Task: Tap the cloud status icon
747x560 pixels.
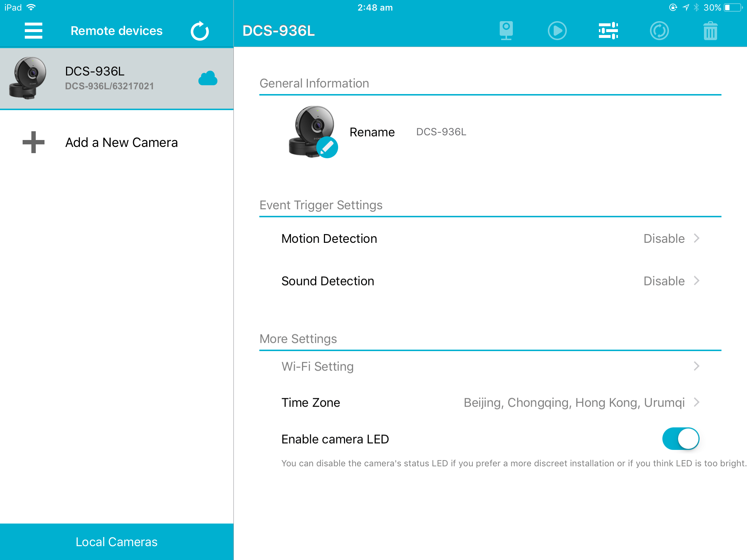Action: pos(208,78)
